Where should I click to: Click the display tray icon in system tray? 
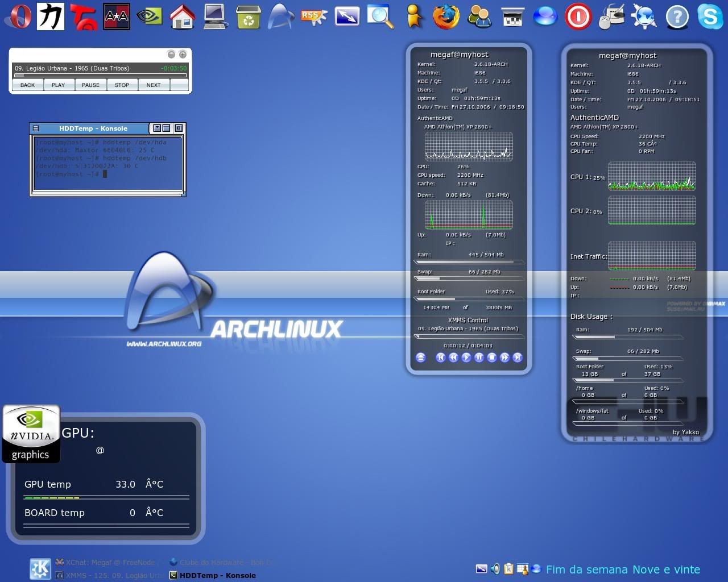481,569
